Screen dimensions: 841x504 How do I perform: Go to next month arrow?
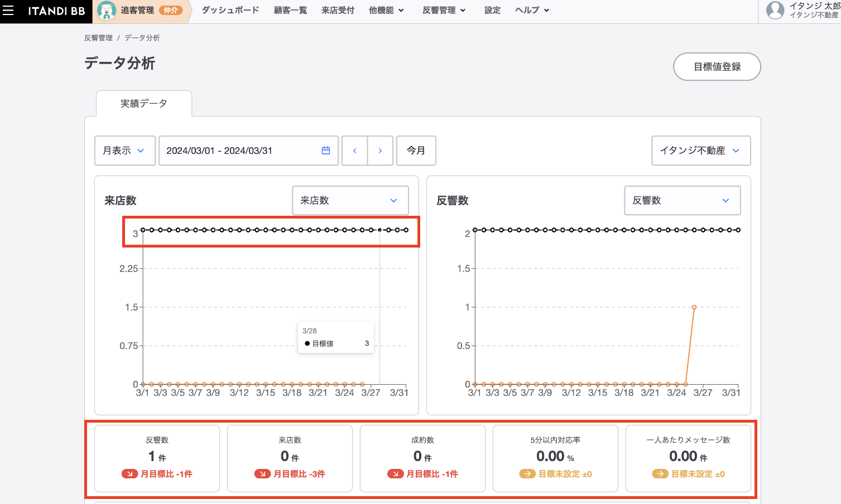pos(380,151)
